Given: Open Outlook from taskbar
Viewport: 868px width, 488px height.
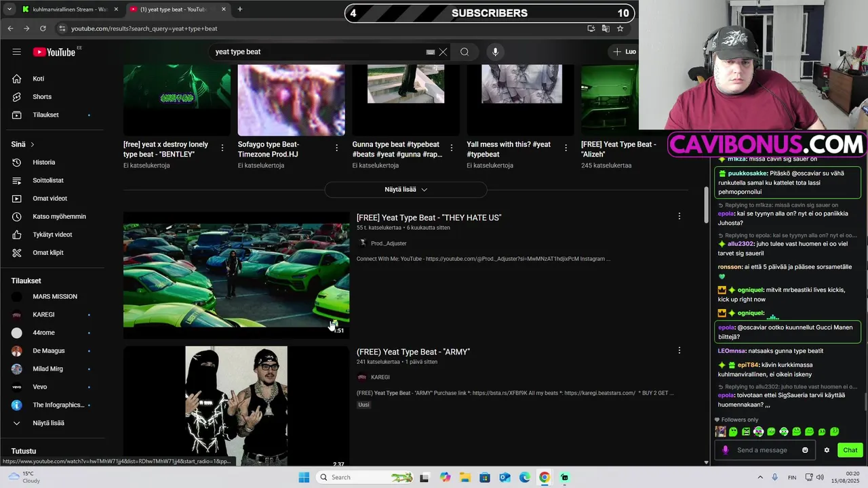Looking at the screenshot, I should (x=505, y=477).
